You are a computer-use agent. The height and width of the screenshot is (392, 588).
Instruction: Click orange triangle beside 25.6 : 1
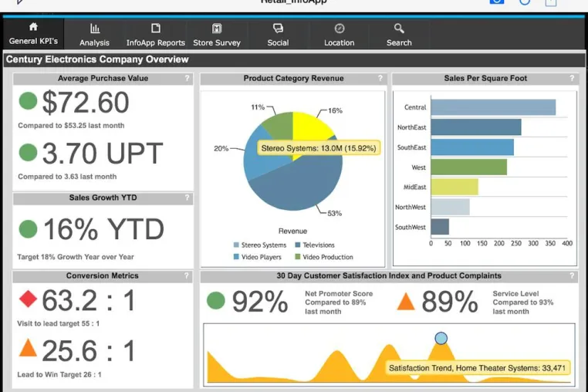click(28, 347)
